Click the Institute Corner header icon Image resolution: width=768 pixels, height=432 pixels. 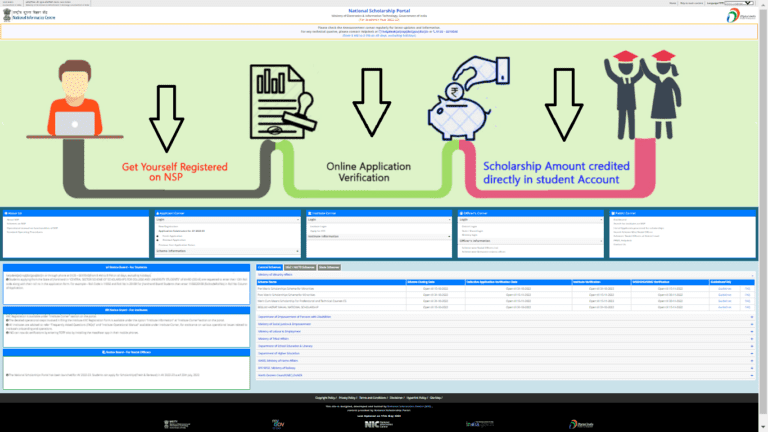(310, 214)
